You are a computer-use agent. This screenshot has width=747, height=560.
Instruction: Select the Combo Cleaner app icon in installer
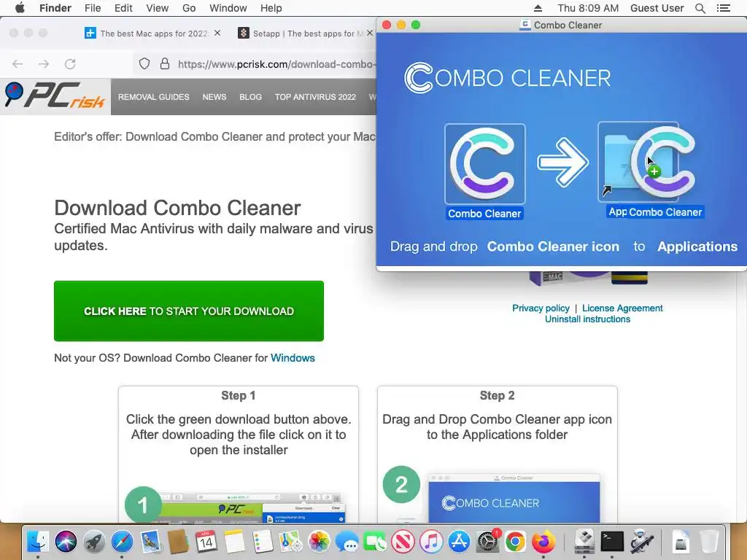484,164
